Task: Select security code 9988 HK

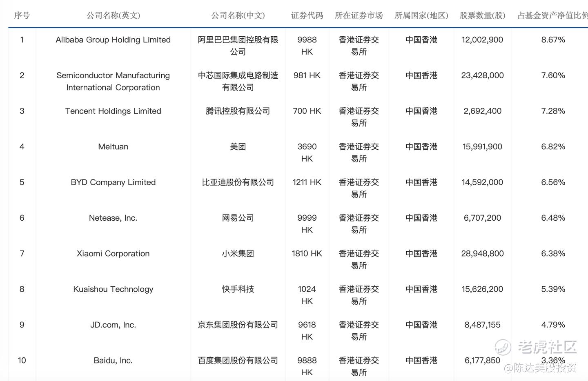Action: coord(307,46)
